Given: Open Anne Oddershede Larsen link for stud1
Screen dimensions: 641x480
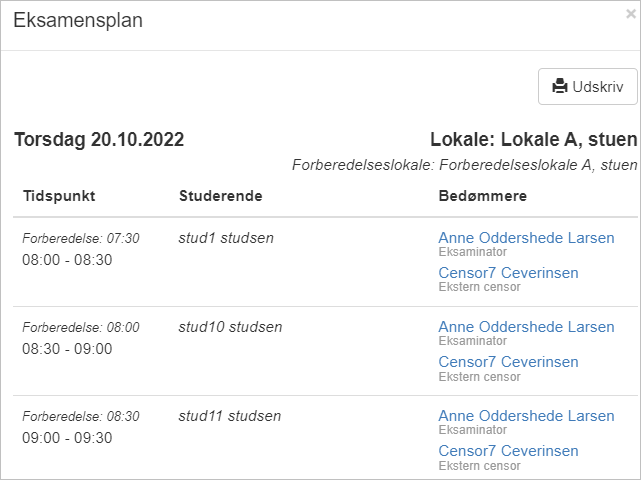Looking at the screenshot, I should [x=526, y=238].
